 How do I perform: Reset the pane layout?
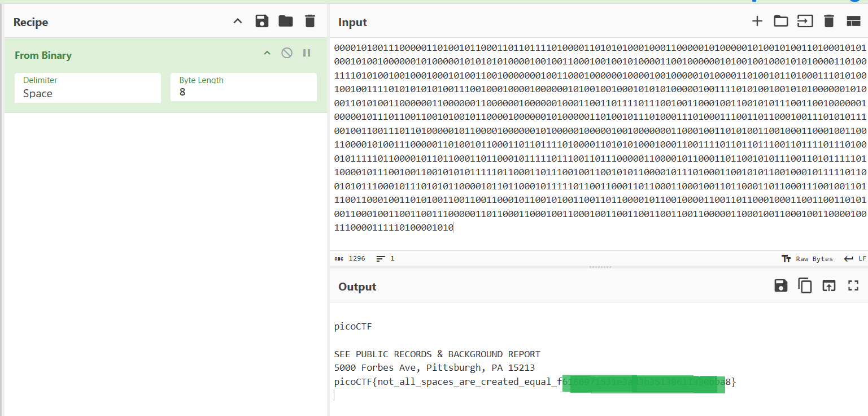tap(853, 21)
